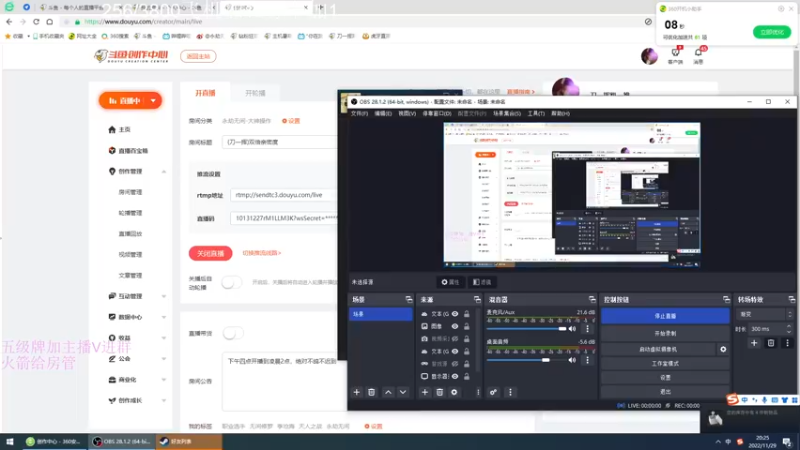
Task: Open the Douyu user avatar in header
Action: 649,56
